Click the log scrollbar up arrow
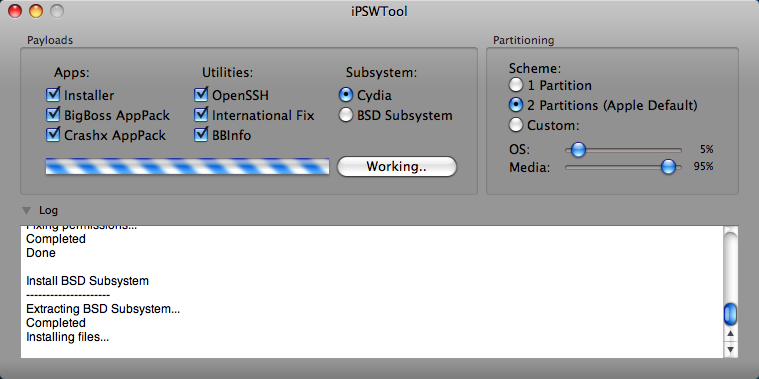The height and width of the screenshot is (379, 759). [730, 334]
